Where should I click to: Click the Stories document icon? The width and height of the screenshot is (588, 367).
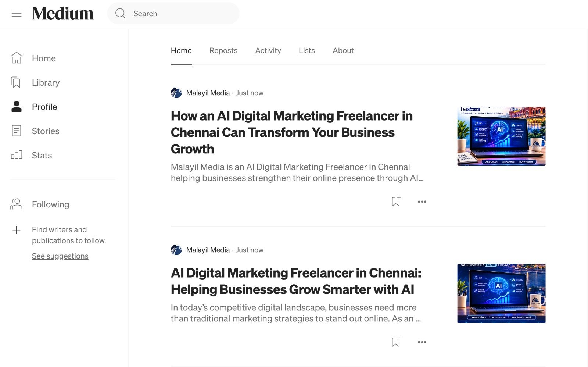pos(17,131)
